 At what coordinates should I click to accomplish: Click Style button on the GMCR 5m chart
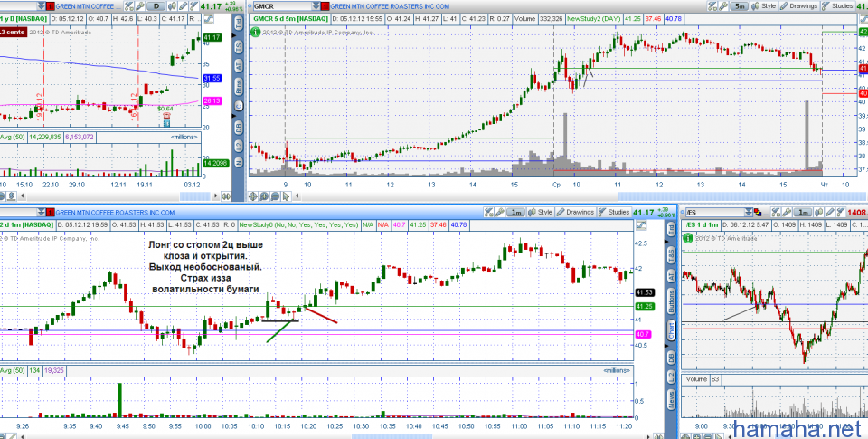[767, 5]
